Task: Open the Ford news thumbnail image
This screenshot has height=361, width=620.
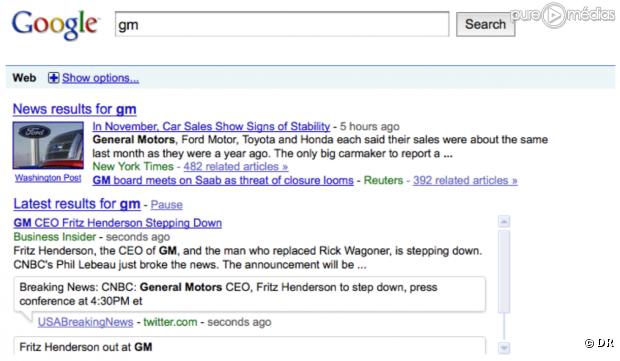Action: point(48,146)
